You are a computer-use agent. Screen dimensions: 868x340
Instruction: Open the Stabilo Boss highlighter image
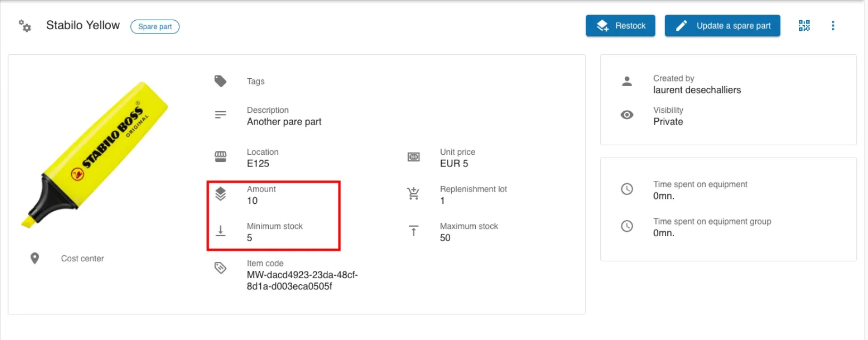pos(94,154)
